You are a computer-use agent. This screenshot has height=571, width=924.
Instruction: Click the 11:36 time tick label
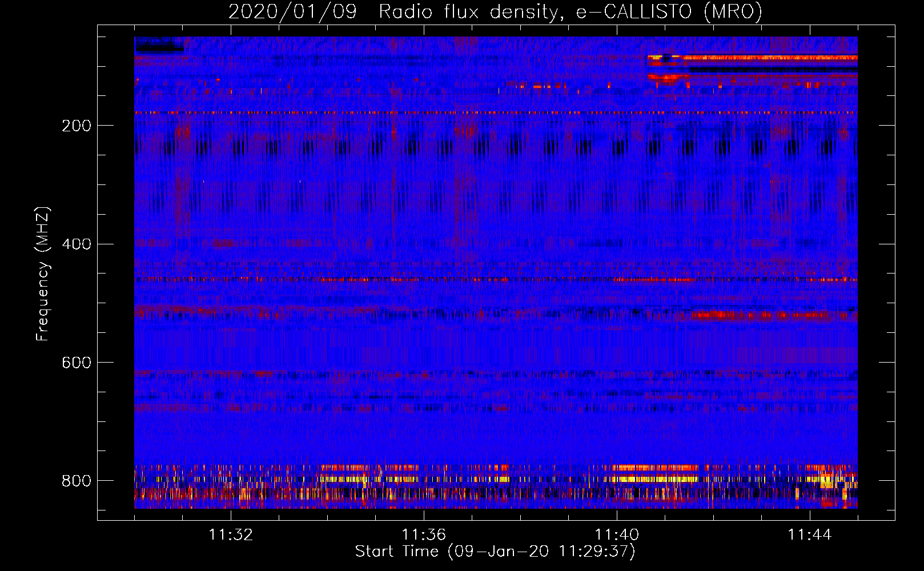[x=424, y=535]
